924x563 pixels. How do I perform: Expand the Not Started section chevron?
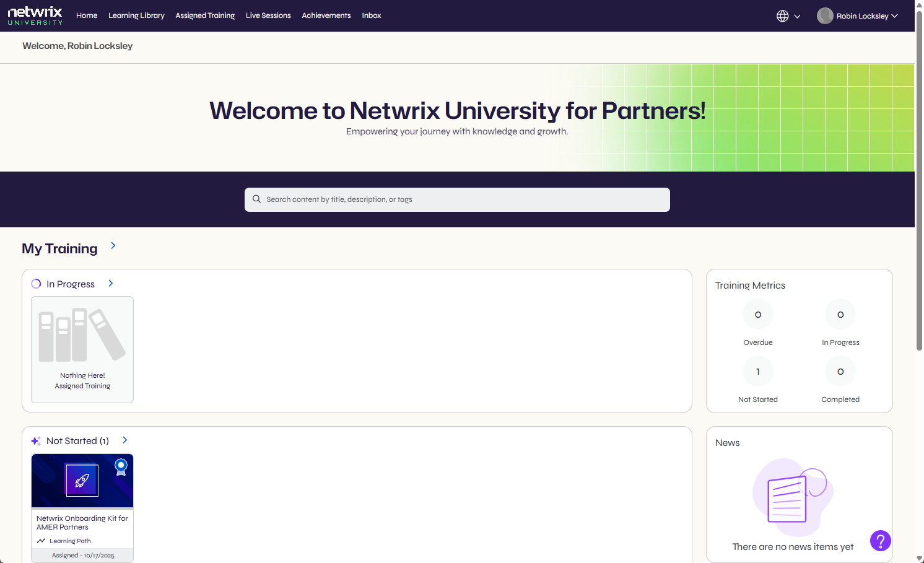click(124, 440)
